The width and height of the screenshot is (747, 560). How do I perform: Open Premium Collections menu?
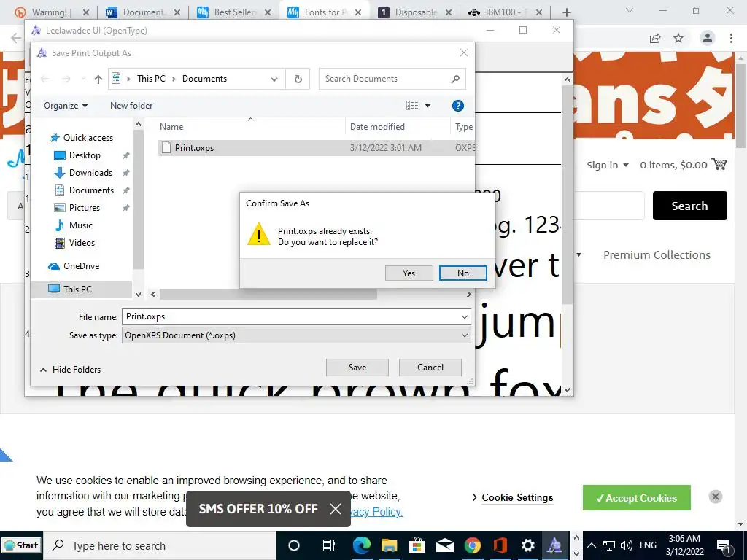click(x=657, y=254)
